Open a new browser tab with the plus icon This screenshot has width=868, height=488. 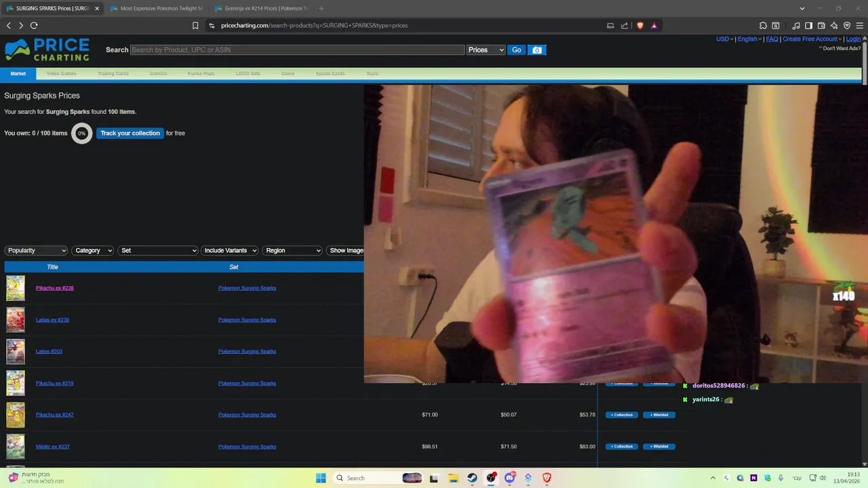321,8
